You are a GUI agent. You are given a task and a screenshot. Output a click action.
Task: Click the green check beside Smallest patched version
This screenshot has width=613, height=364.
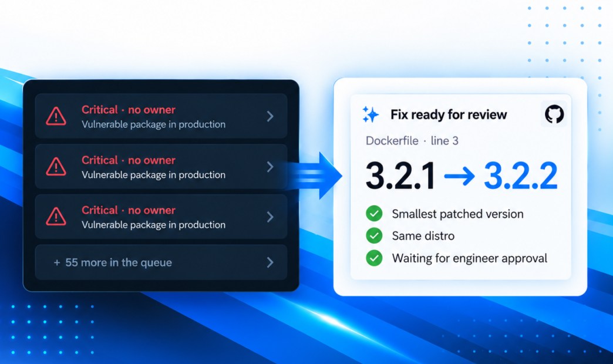point(374,214)
